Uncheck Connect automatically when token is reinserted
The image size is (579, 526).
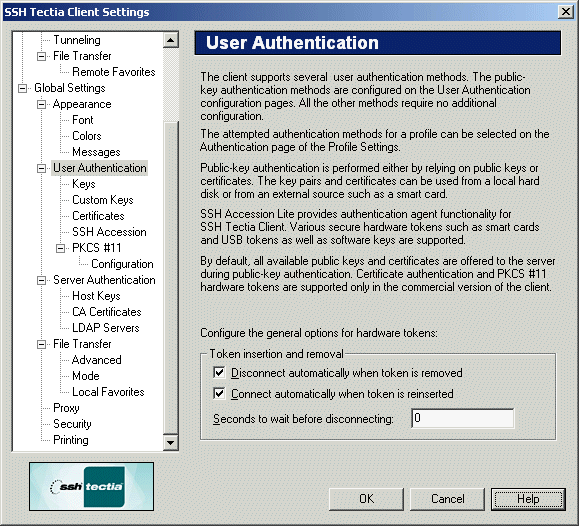click(x=219, y=393)
